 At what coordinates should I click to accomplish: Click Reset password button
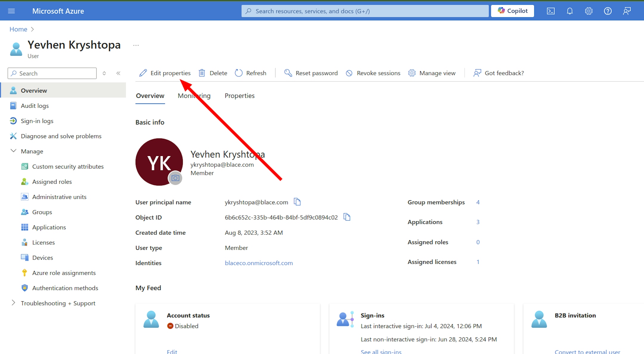click(311, 73)
